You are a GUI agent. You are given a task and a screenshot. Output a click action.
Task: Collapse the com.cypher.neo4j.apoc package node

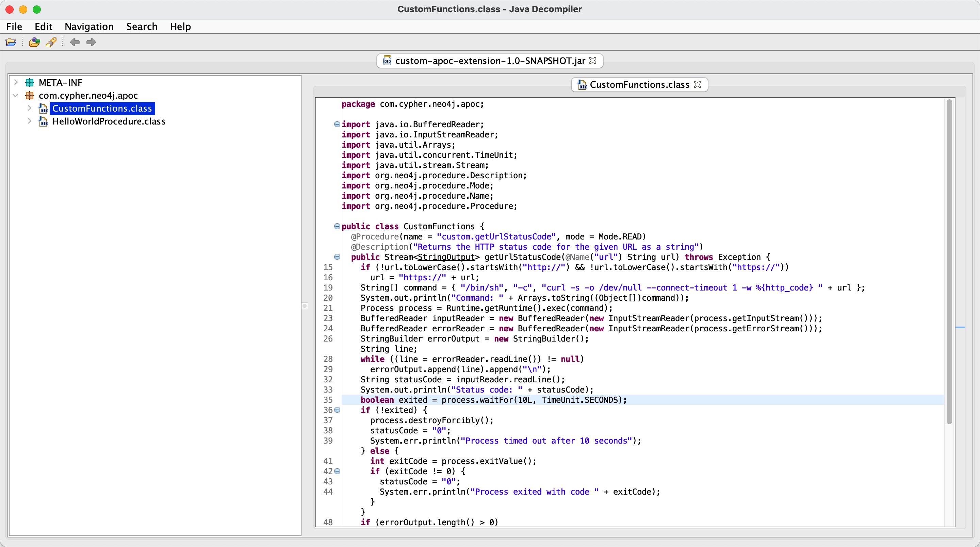(x=16, y=96)
